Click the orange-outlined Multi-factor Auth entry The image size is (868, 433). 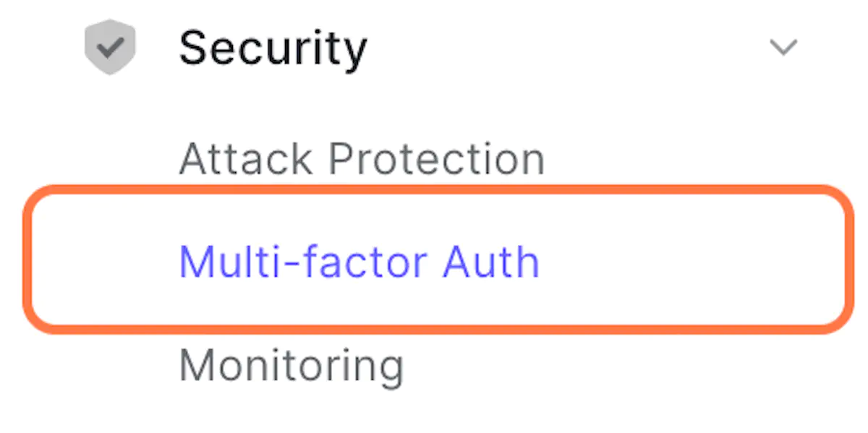tap(438, 261)
